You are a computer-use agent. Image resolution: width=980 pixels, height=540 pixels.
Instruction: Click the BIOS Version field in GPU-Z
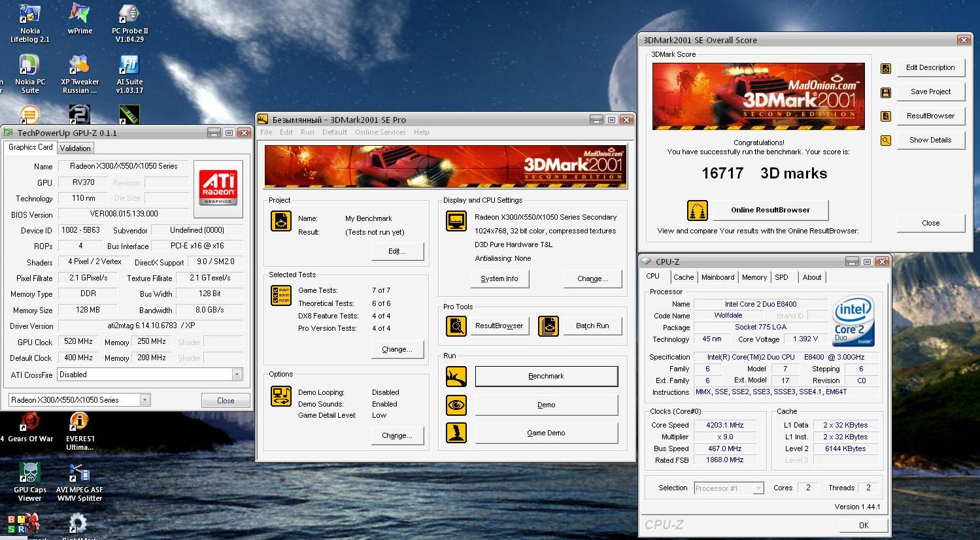[124, 214]
